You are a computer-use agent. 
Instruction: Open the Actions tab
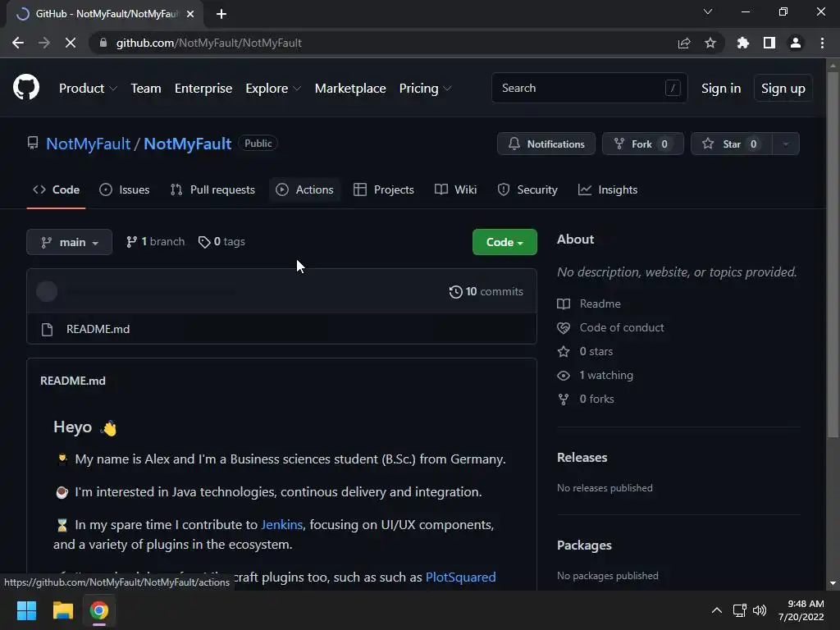click(x=304, y=189)
